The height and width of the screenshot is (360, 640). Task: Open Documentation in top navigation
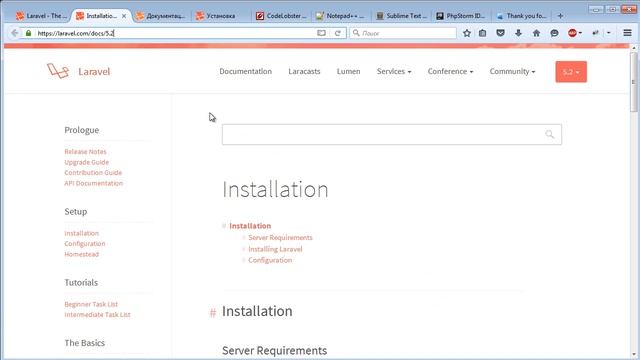pyautogui.click(x=245, y=71)
